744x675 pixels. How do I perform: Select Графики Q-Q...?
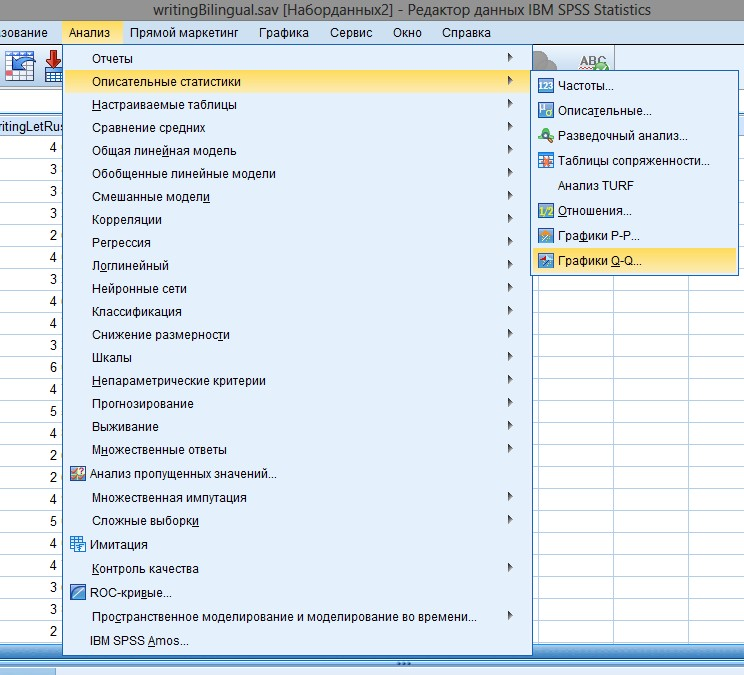(x=635, y=260)
